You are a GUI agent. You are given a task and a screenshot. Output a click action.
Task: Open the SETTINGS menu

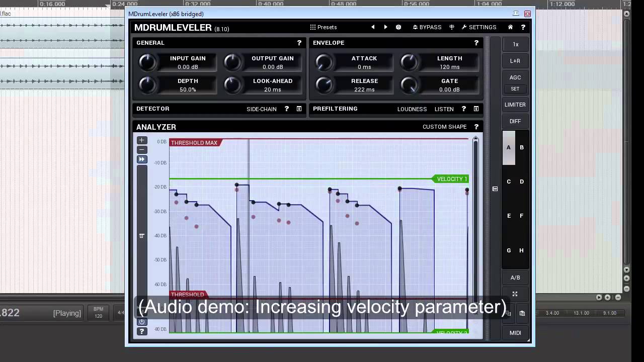coord(479,27)
